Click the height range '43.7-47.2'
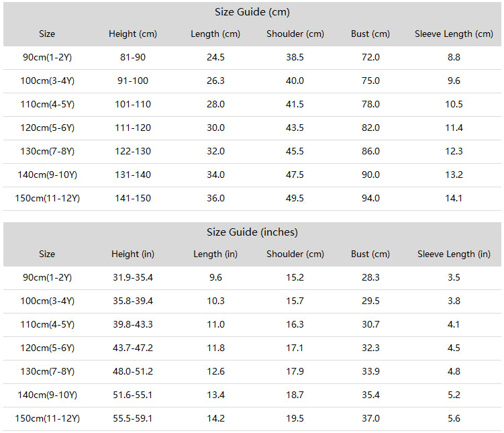504x433 pixels. pos(133,348)
